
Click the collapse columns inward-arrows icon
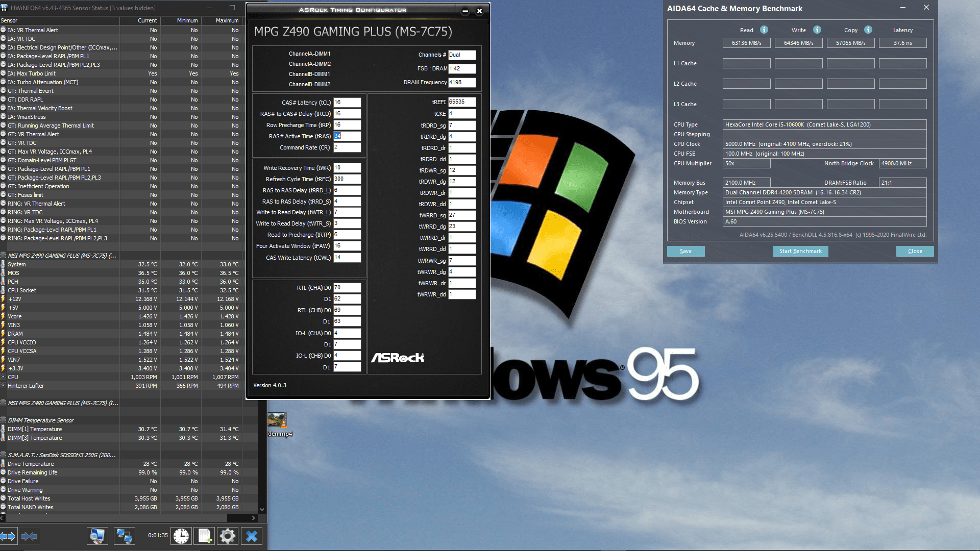coord(29,536)
